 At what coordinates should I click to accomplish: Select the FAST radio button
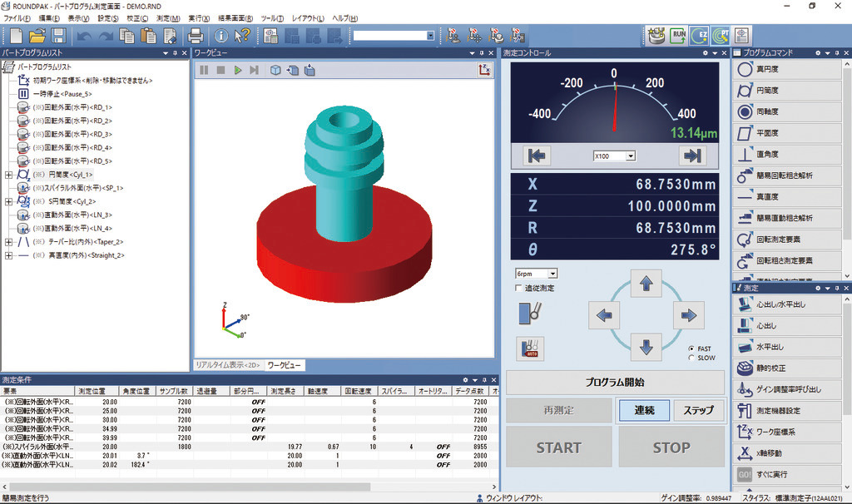tap(691, 348)
